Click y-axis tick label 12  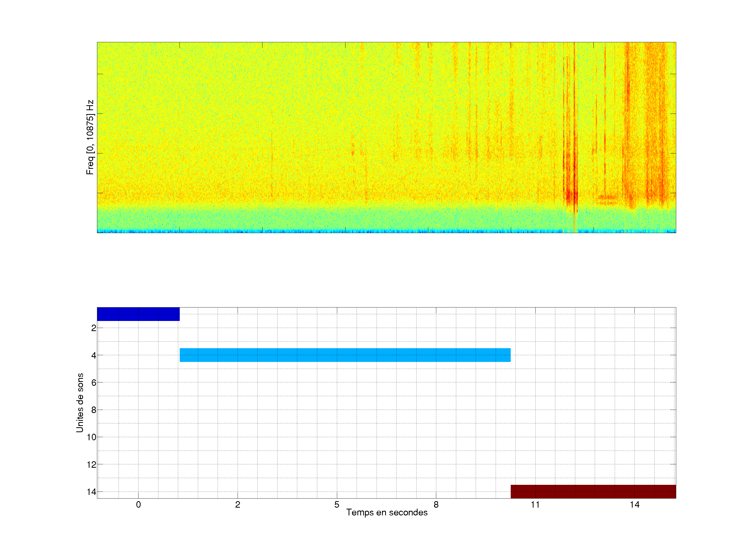click(x=92, y=465)
